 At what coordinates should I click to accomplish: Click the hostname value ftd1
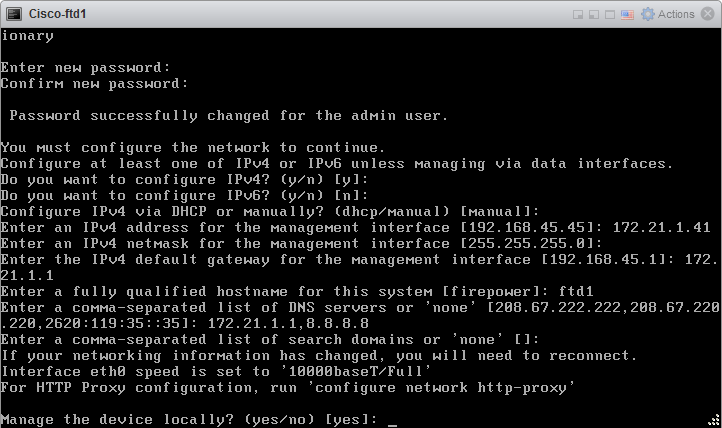(x=576, y=291)
